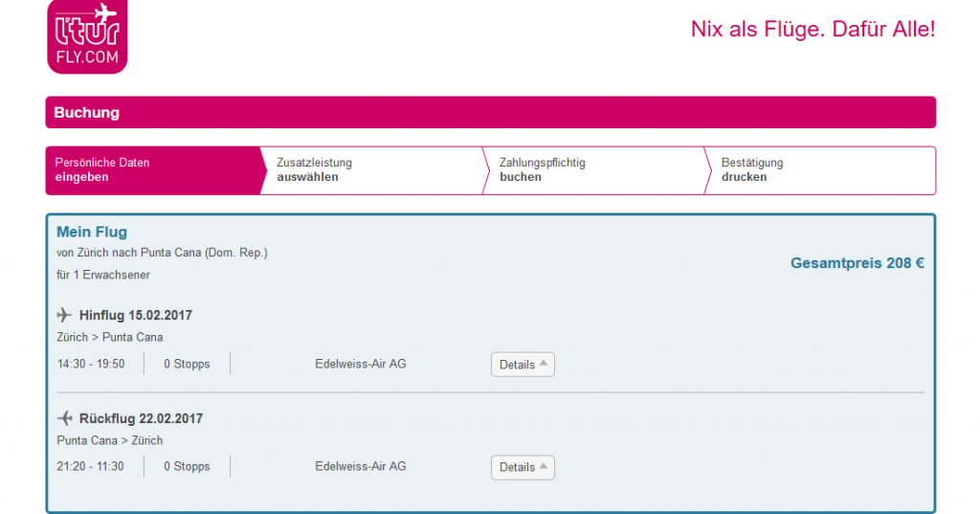Click the outbound flight airplane icon
The image size is (980, 514).
point(65,315)
